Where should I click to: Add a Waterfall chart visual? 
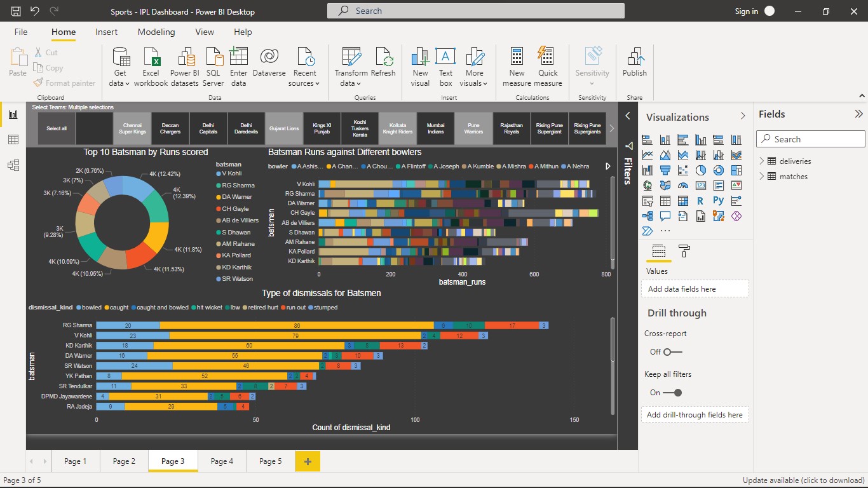click(x=648, y=170)
